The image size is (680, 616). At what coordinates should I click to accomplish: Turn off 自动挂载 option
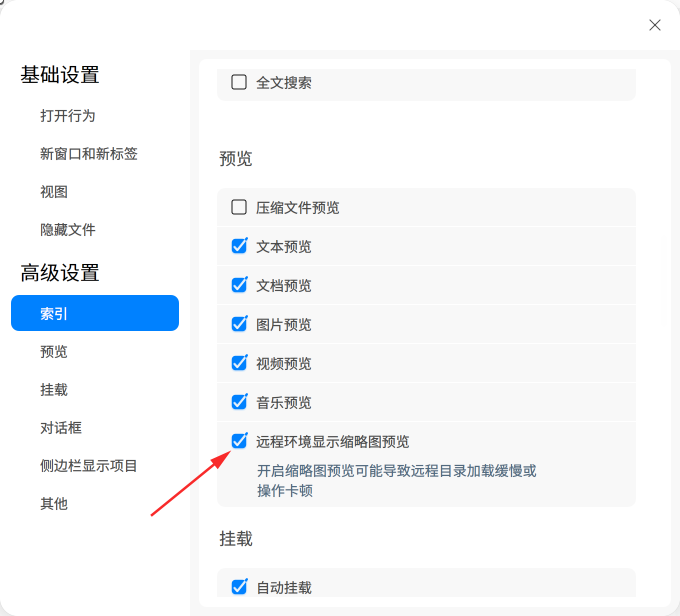(239, 587)
